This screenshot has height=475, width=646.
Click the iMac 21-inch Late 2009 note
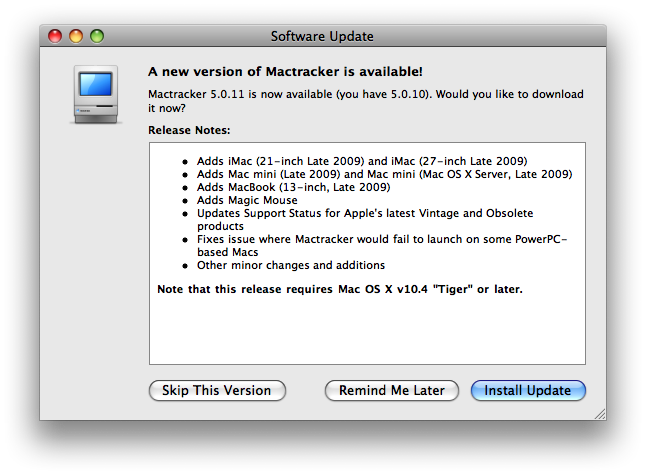362,161
